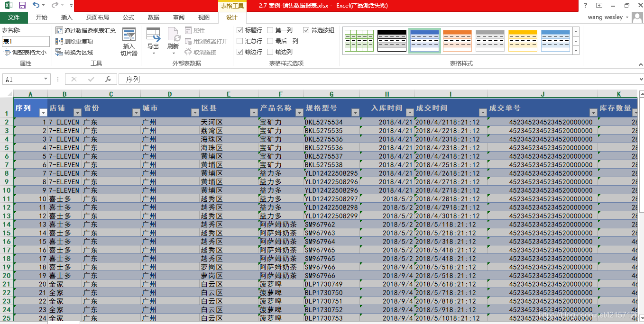Click Summarize with PivotTable (通过数据透视表汇总)
The width and height of the screenshot is (644, 324).
coord(86,30)
